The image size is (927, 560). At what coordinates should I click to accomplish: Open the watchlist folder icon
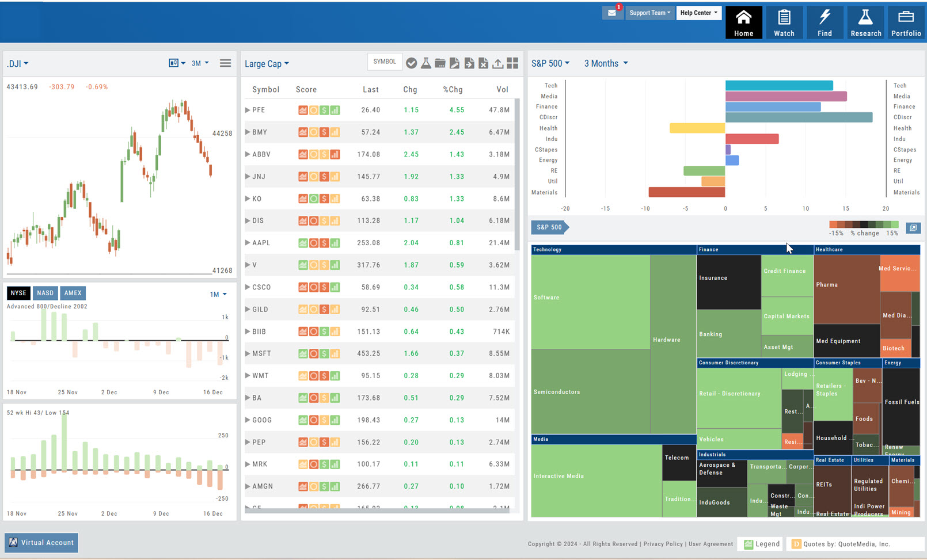440,63
